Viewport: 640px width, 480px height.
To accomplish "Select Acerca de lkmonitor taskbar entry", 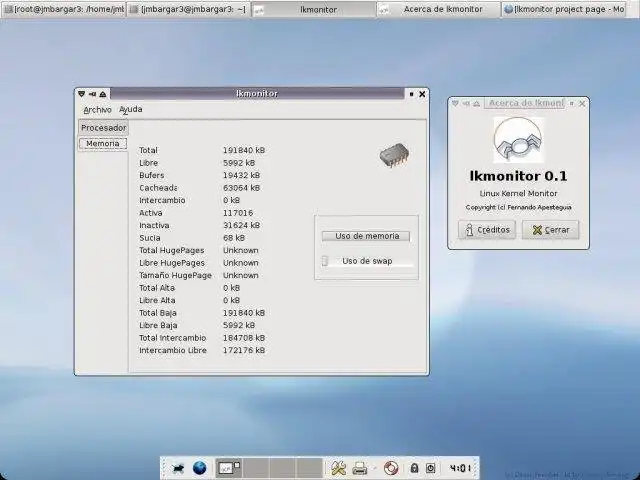I will [x=438, y=9].
